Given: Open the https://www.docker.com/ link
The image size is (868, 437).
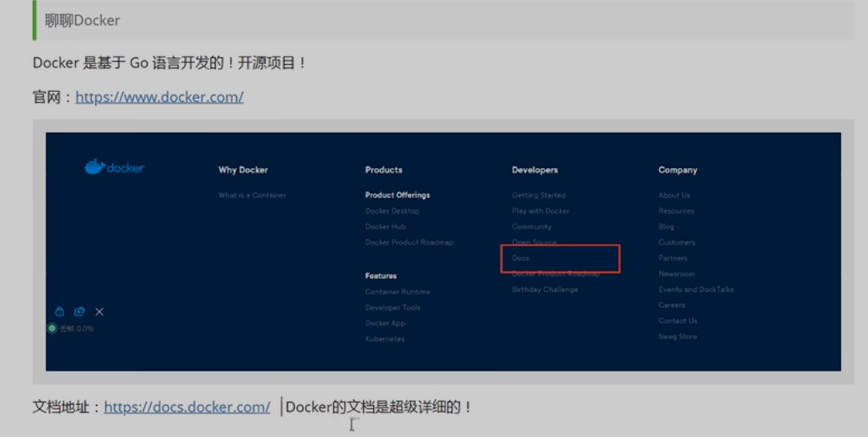Looking at the screenshot, I should 159,97.
